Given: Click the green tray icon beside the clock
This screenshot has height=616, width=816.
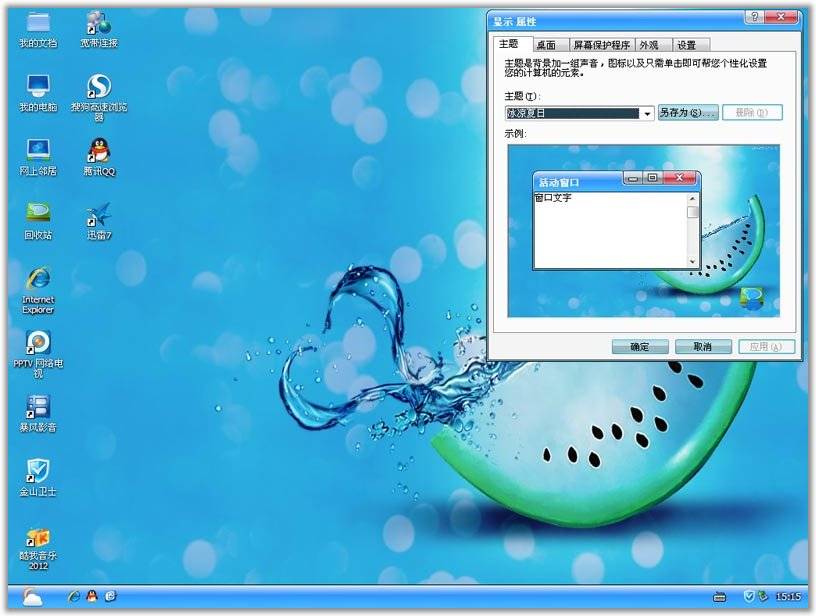Looking at the screenshot, I should point(762,596).
